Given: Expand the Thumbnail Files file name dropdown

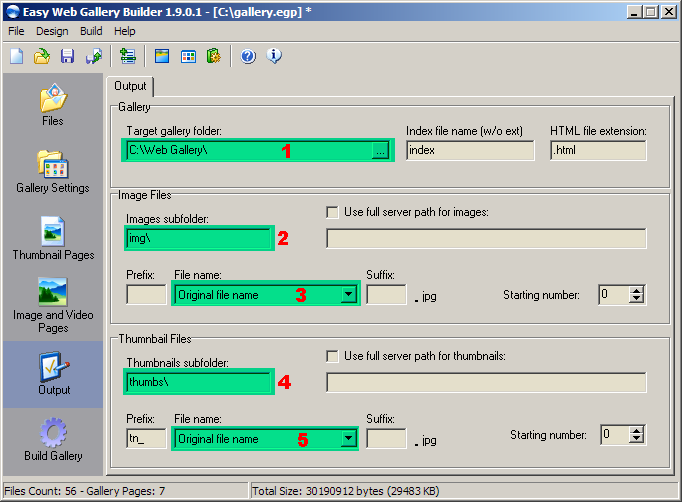Looking at the screenshot, I should pyautogui.click(x=348, y=438).
